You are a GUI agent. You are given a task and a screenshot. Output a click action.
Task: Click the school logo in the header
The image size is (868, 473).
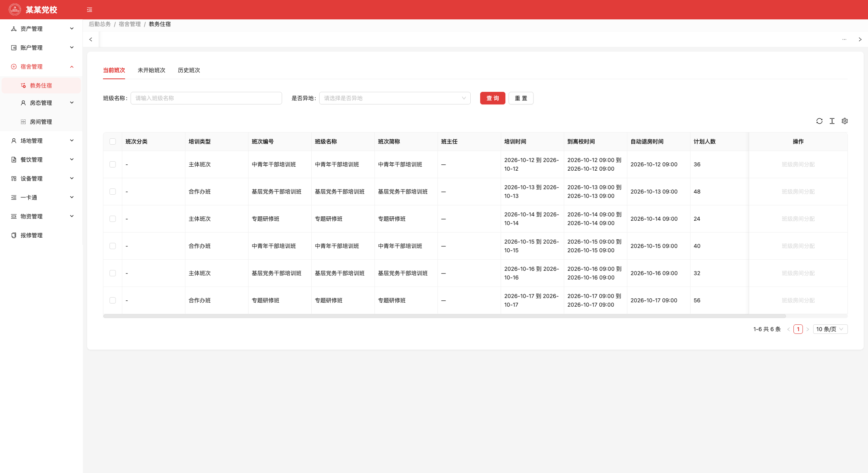pos(15,9)
